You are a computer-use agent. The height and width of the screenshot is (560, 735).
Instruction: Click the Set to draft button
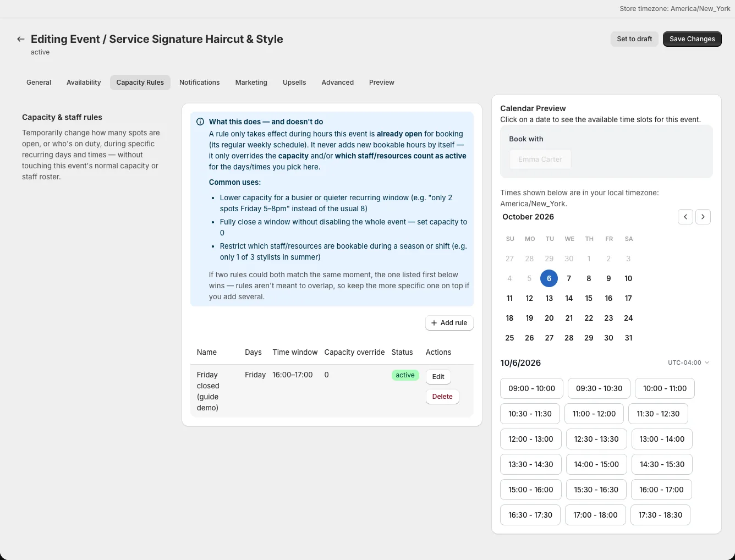(x=634, y=39)
